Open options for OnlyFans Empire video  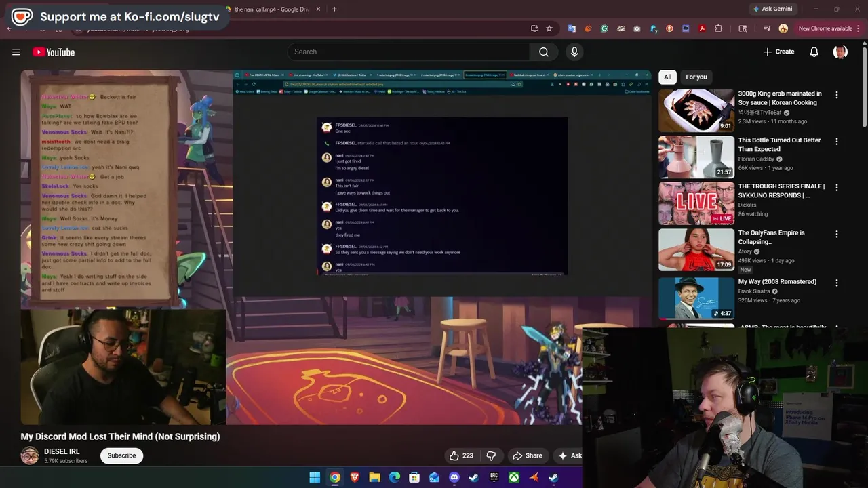point(836,234)
